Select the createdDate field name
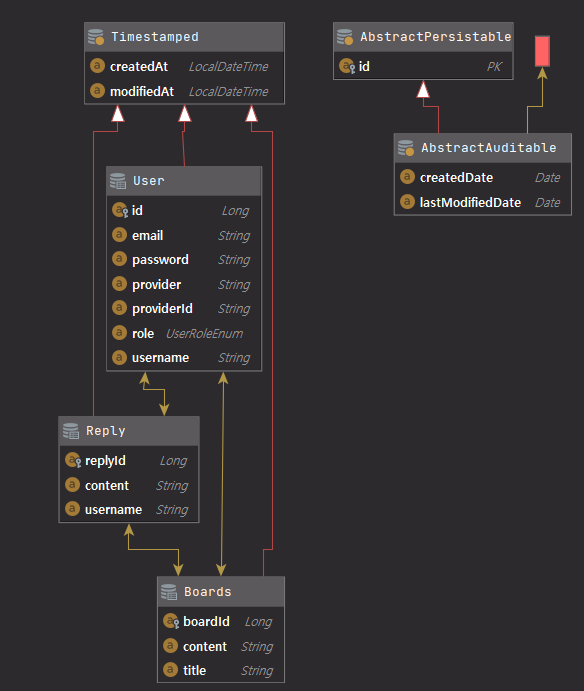The image size is (584, 691). (456, 178)
